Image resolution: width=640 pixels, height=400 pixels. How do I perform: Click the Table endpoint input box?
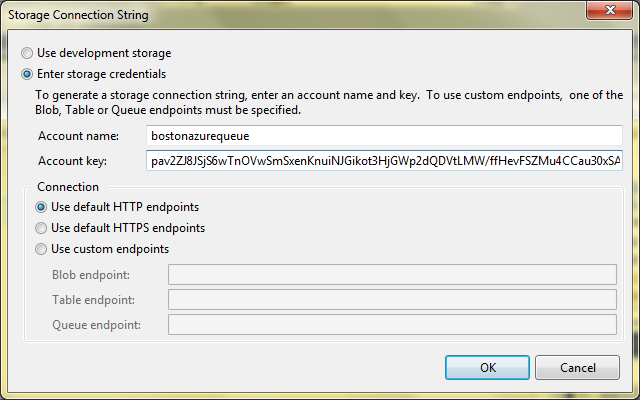point(392,300)
